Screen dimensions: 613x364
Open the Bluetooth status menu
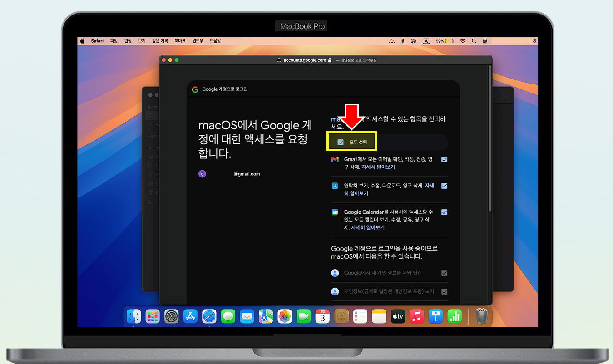(x=402, y=41)
